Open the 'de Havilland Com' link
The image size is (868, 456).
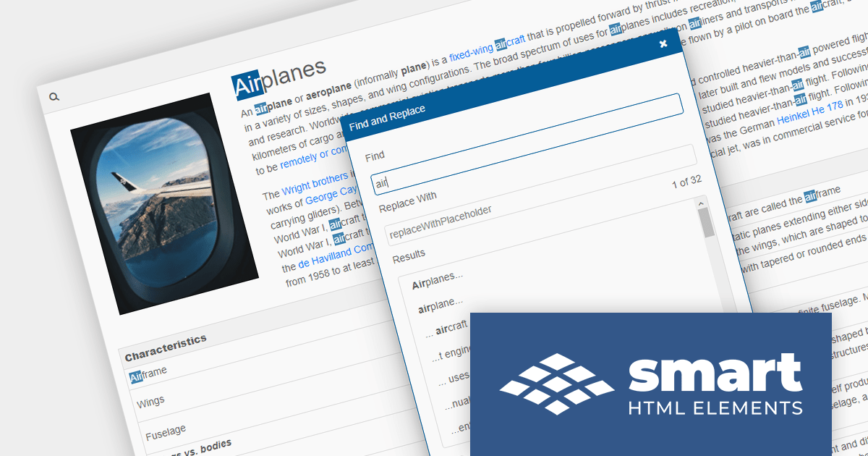click(336, 256)
